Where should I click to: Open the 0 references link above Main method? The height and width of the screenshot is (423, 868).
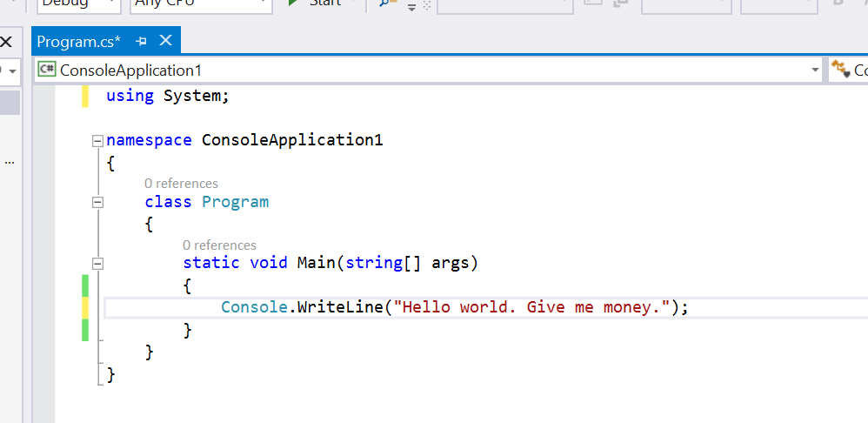219,245
